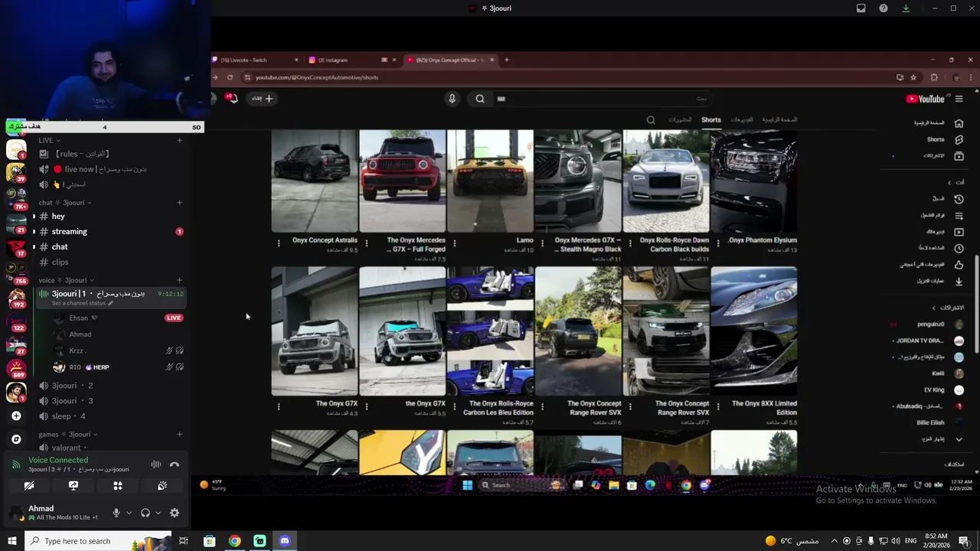This screenshot has height=551, width=980.
Task: Open the Discord soundboard icon
Action: pos(162,485)
